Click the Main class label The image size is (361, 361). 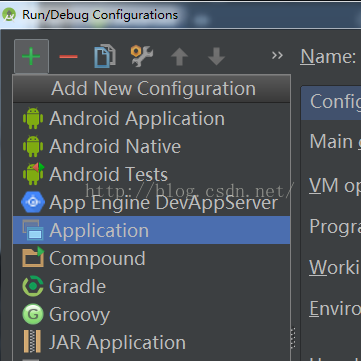click(335, 142)
